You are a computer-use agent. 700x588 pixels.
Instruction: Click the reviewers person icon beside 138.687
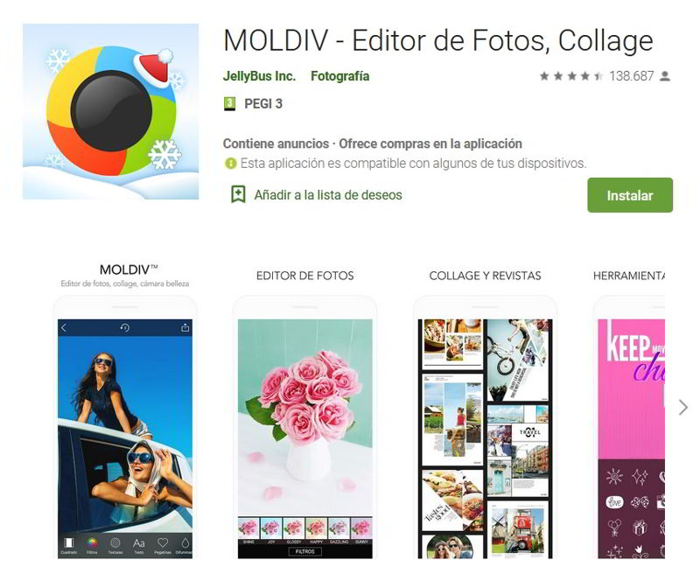[665, 76]
